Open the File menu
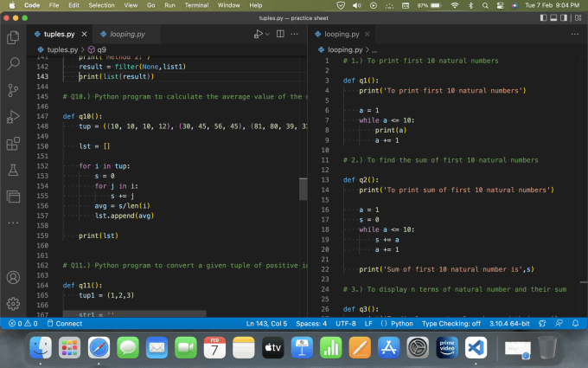 click(54, 5)
